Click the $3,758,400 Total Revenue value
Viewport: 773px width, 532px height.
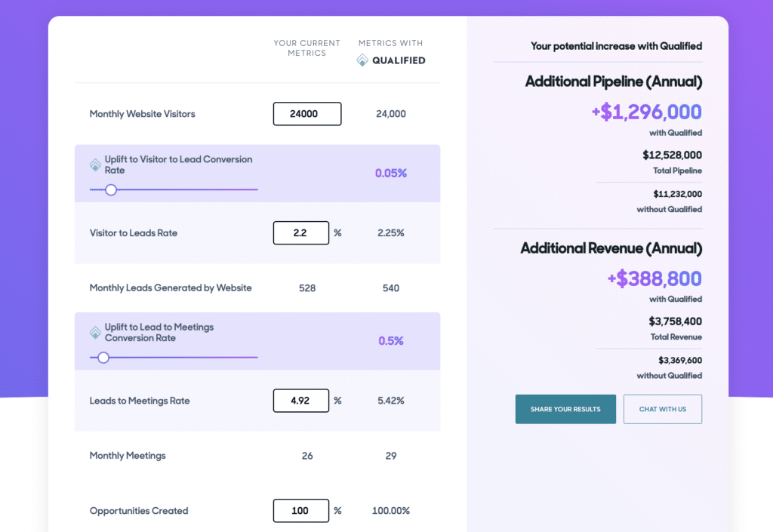[x=675, y=321]
